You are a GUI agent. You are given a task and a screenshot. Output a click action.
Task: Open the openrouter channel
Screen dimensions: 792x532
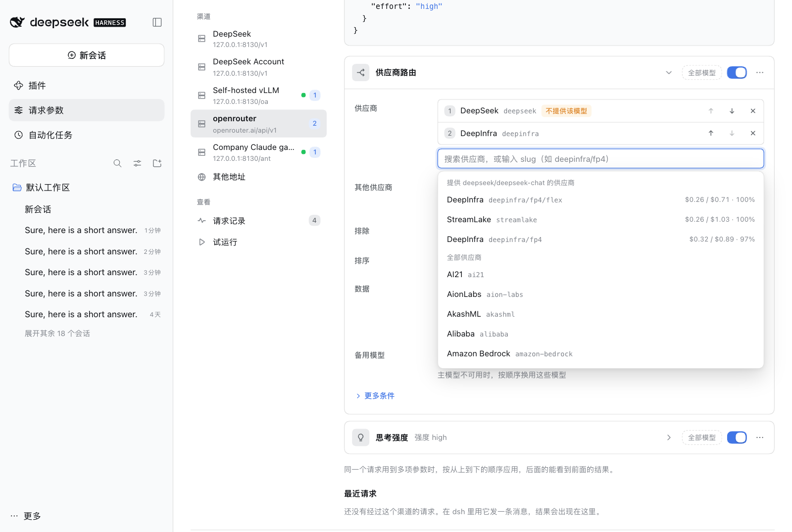(x=258, y=124)
